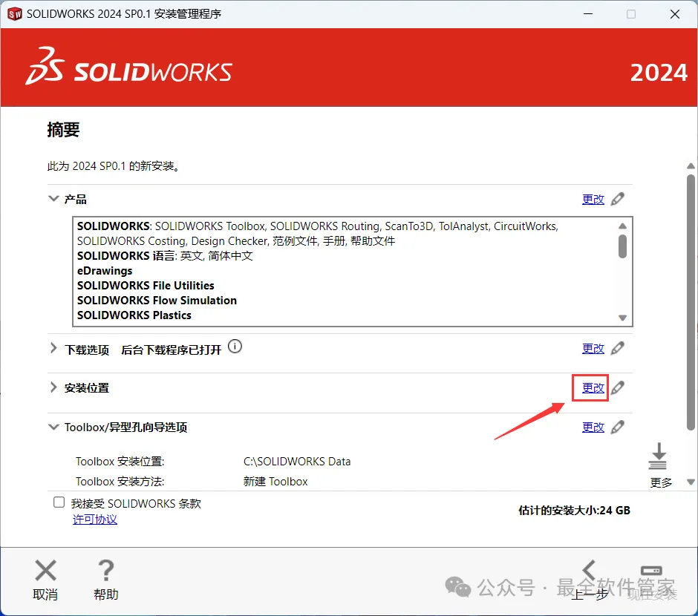Click the 更多 download arrow icon

[x=658, y=456]
